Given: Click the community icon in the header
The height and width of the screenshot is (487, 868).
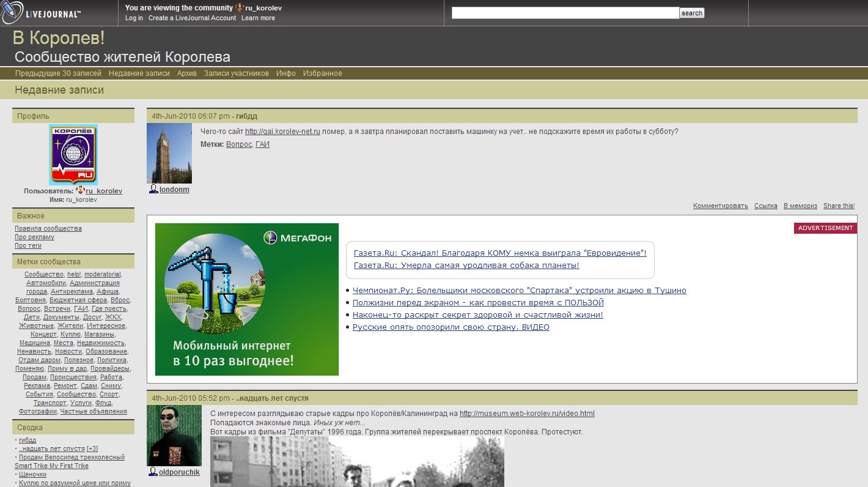Looking at the screenshot, I should click(240, 8).
